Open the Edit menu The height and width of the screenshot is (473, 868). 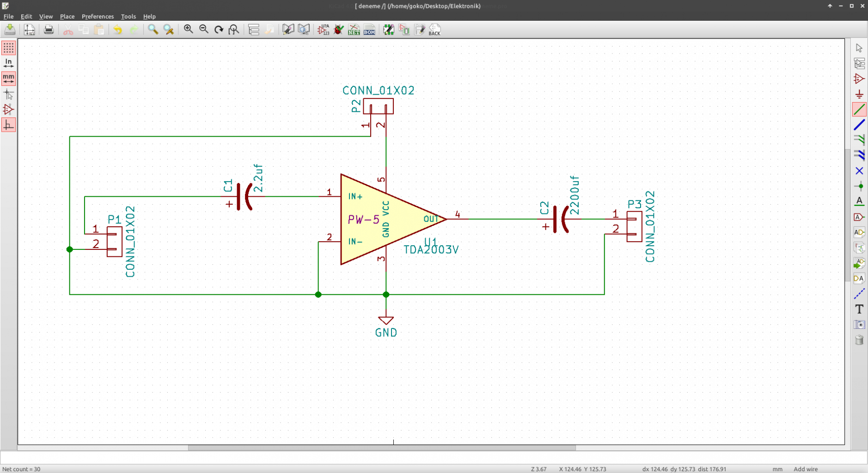[26, 16]
